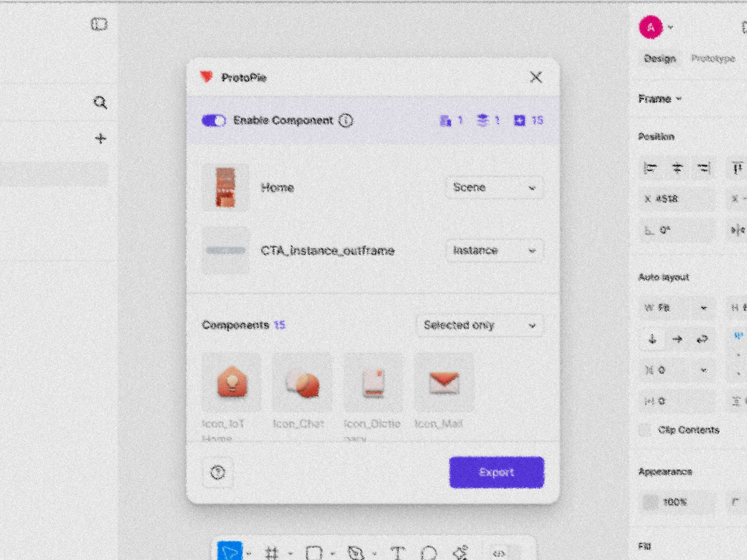Screen dimensions: 747x560
Task: Switch to the Design tab
Action: tap(660, 58)
